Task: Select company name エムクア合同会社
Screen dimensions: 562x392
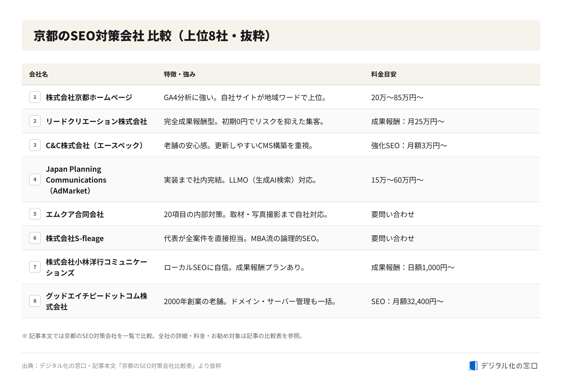Action: click(x=75, y=214)
